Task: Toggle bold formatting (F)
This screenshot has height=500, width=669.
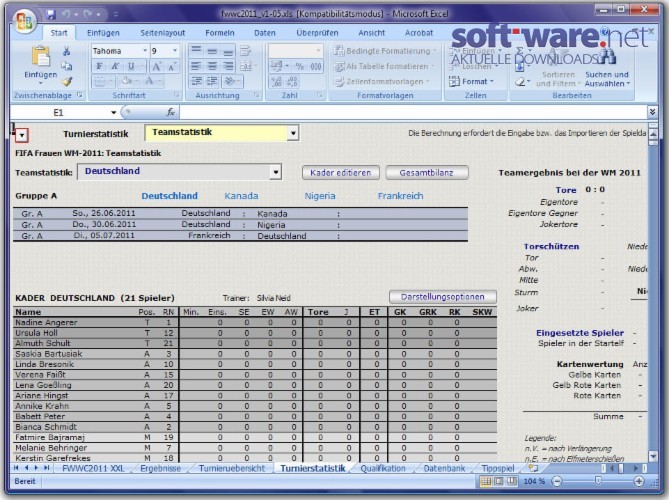Action: (x=99, y=66)
